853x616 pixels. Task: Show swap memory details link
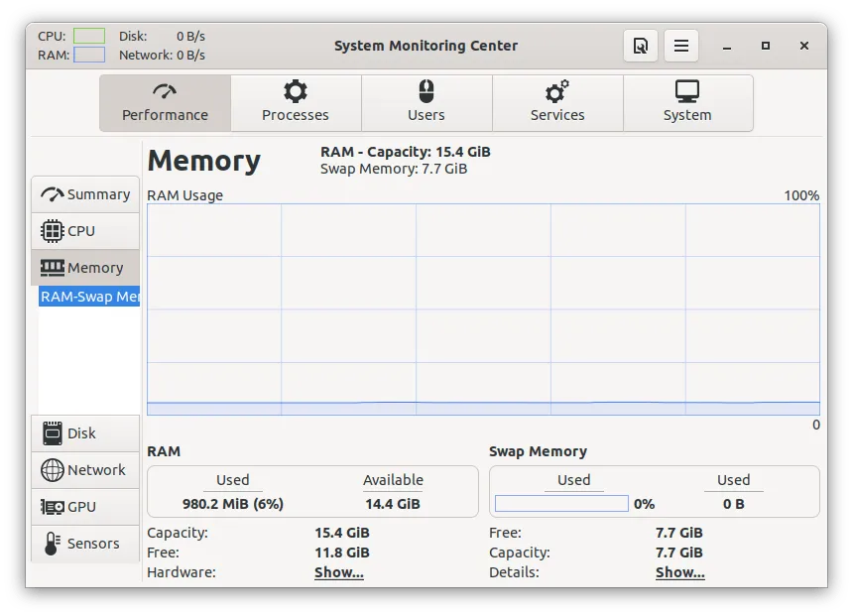(680, 572)
